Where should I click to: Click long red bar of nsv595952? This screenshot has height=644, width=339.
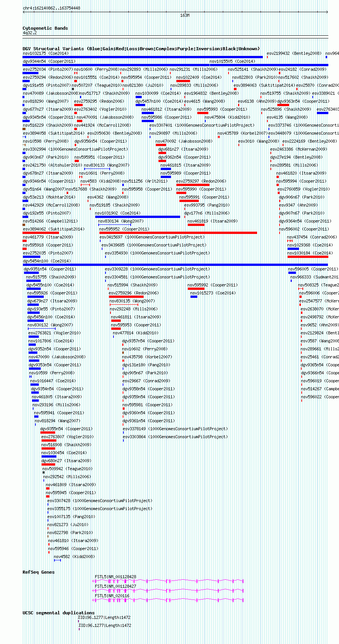178,233
